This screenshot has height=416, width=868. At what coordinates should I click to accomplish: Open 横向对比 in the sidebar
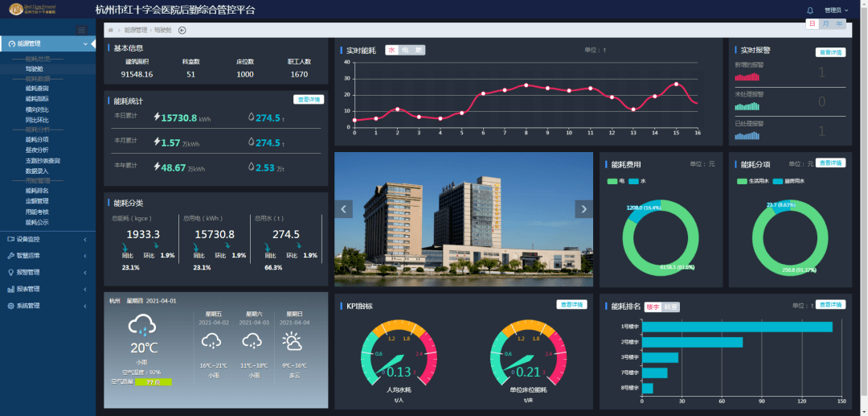pos(37,109)
